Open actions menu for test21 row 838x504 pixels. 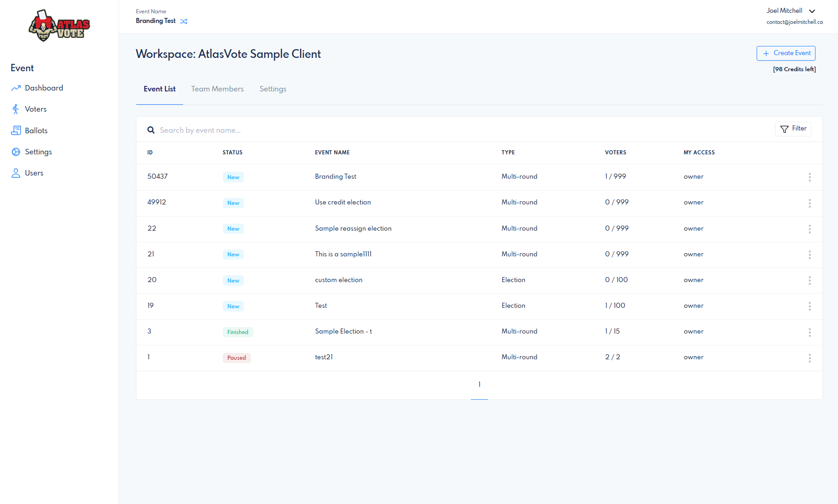(810, 358)
